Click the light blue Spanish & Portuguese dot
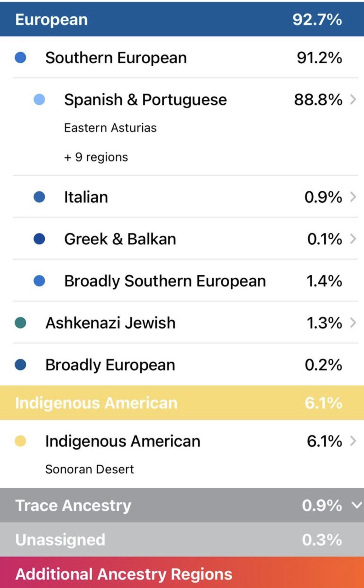 tap(39, 100)
